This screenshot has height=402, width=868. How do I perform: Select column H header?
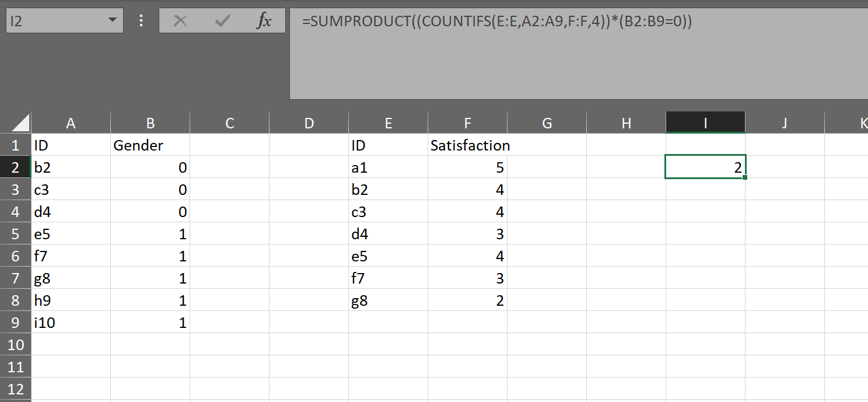pos(626,123)
